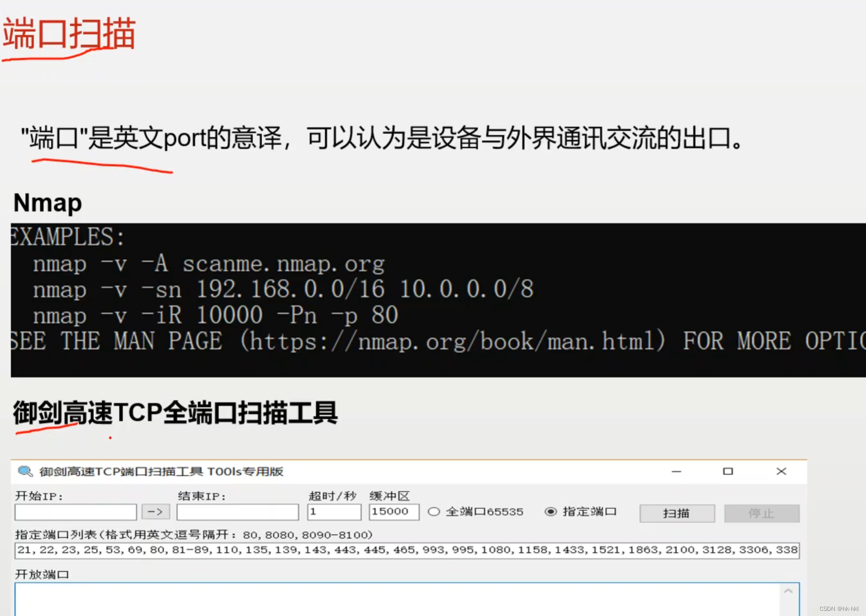The width and height of the screenshot is (866, 616).
Task: Click the disabled 停止 stop button
Action: coord(762,513)
